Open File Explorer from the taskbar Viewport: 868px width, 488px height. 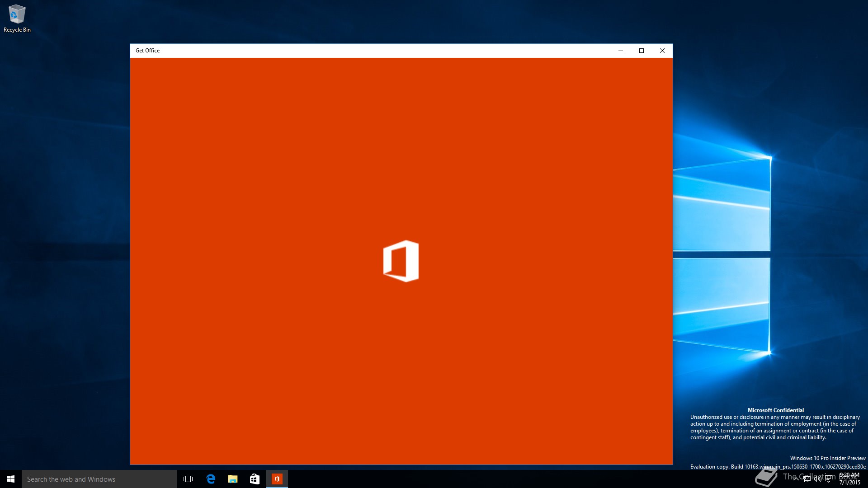click(x=232, y=479)
